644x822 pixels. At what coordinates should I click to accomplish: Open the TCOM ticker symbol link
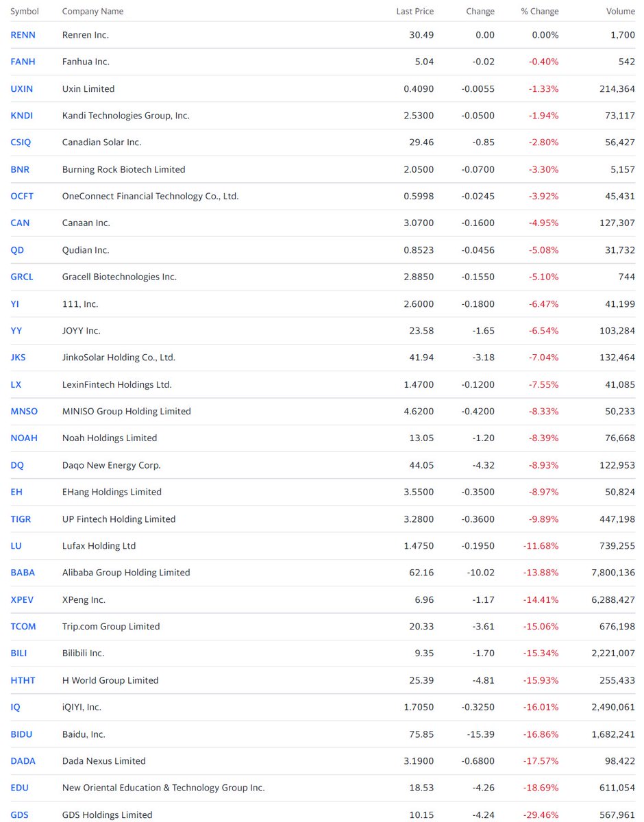point(23,626)
